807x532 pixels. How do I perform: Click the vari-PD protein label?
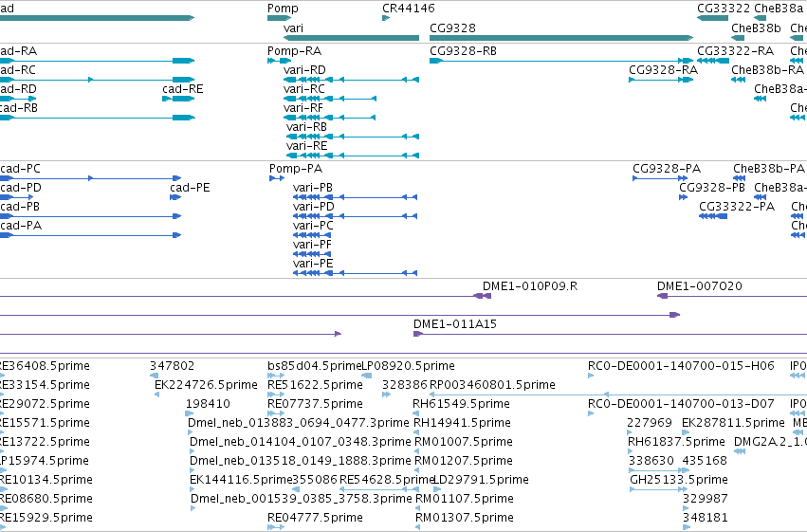click(314, 207)
